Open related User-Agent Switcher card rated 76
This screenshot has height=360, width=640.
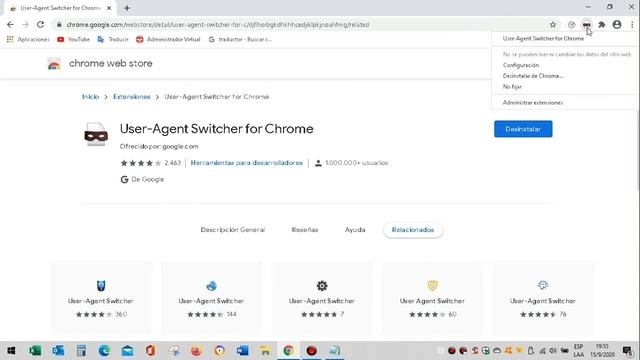542,298
